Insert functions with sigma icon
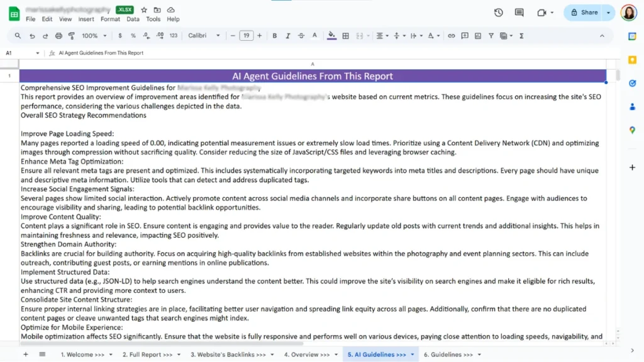 click(521, 36)
